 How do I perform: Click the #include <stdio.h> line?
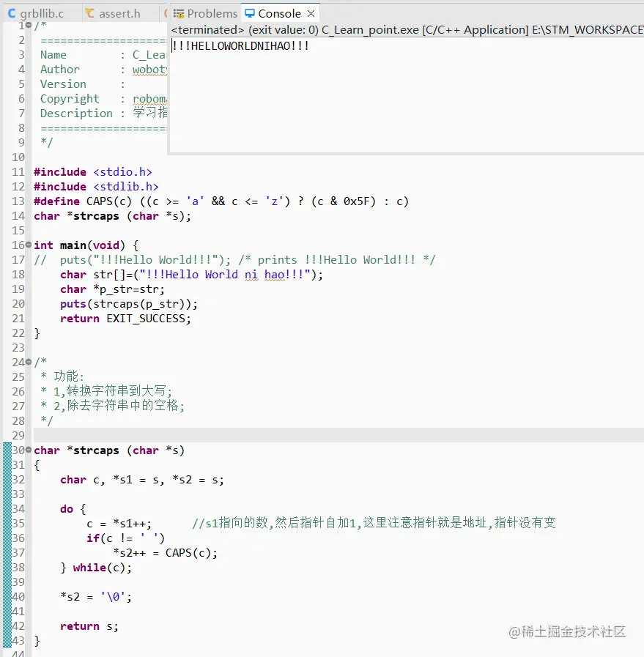click(93, 172)
